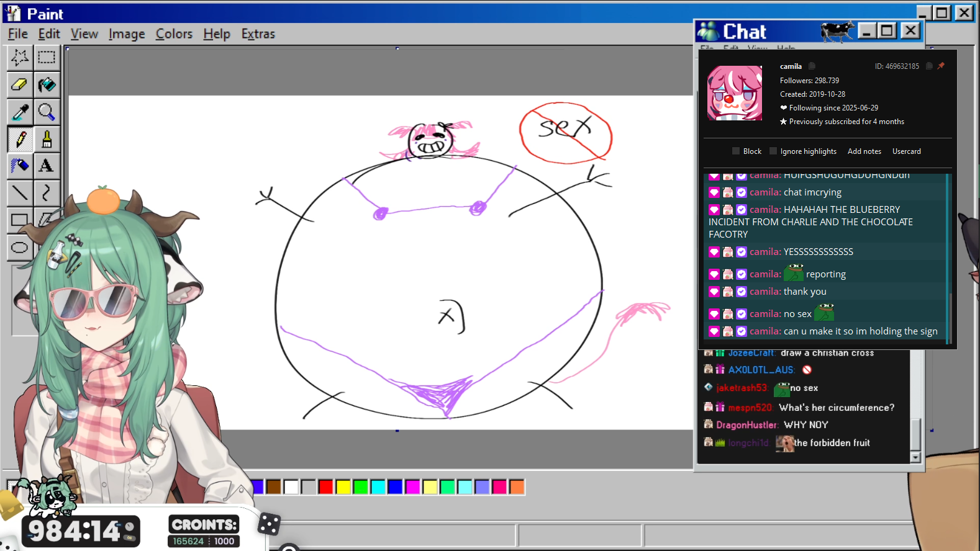Pin the camila usercard

pyautogui.click(x=941, y=66)
